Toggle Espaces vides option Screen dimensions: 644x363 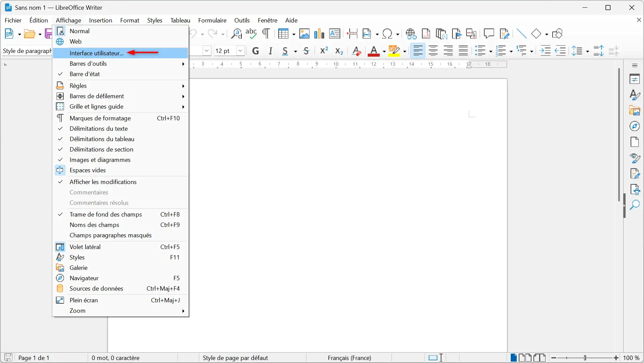(x=121, y=170)
